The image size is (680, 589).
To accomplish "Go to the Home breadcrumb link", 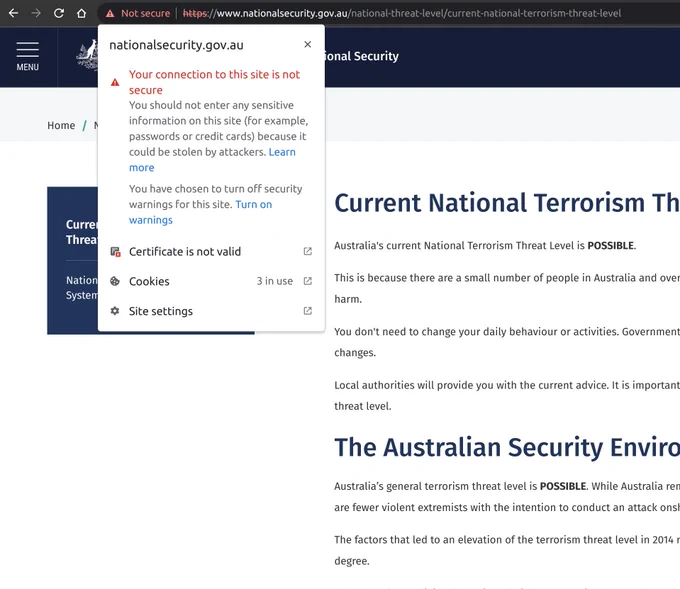I will (61, 126).
